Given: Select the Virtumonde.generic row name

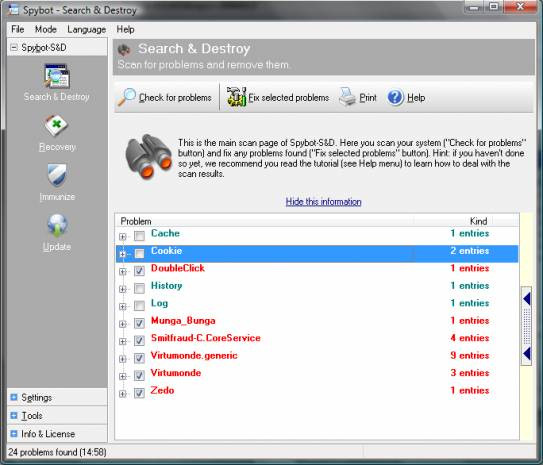Looking at the screenshot, I should coord(194,355).
